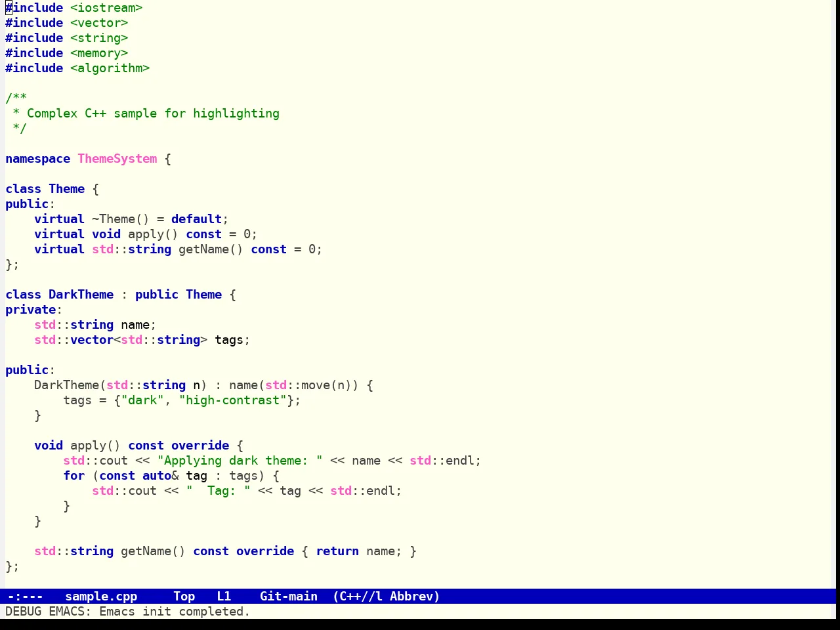Click 'endl' on the Applying dark theme line
Screen dimensions: 840x630
460,461
